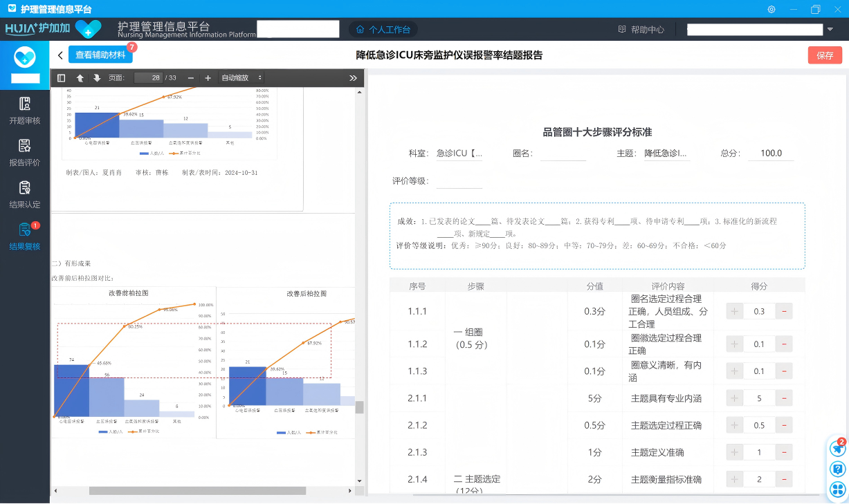
Task: Zoom in the PDF document
Action: (208, 78)
